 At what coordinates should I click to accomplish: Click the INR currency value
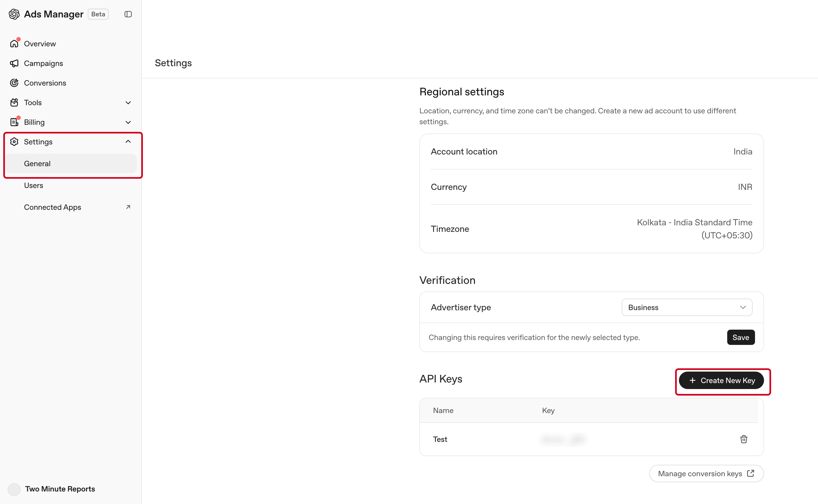(x=745, y=187)
